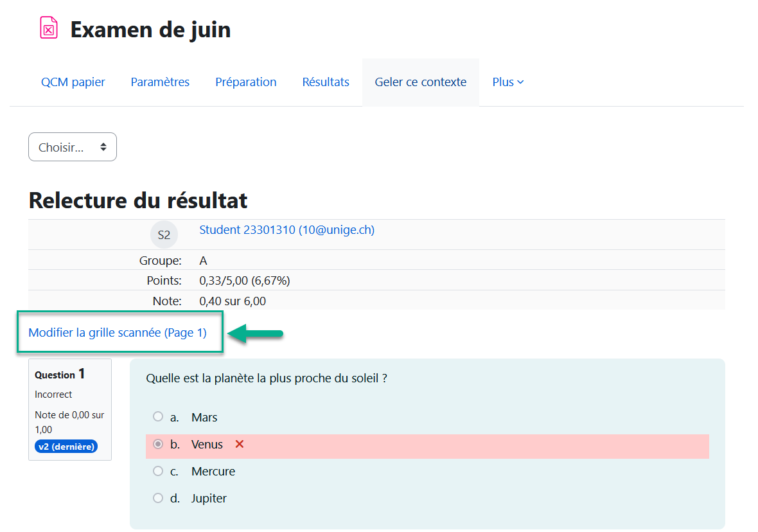Select the radio button for Mars

click(158, 417)
